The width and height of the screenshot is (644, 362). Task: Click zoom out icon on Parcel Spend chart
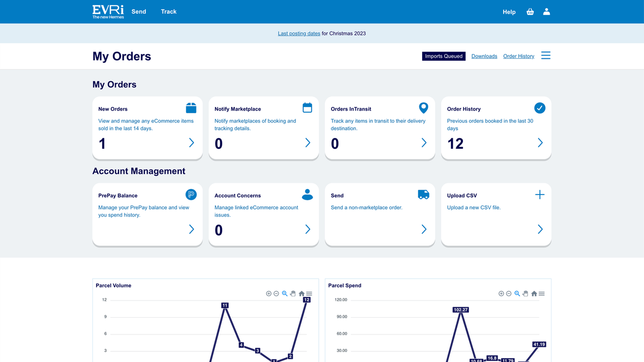[509, 294]
